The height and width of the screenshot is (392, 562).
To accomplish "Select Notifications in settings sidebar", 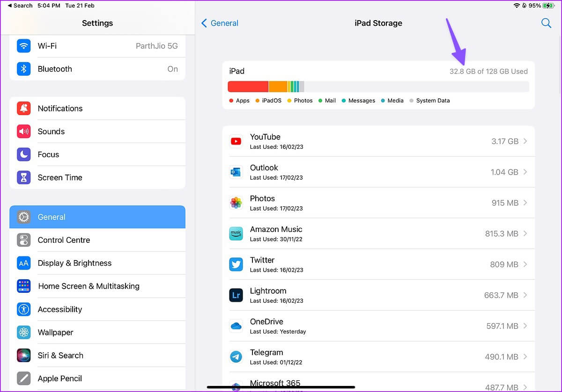I will click(x=97, y=108).
